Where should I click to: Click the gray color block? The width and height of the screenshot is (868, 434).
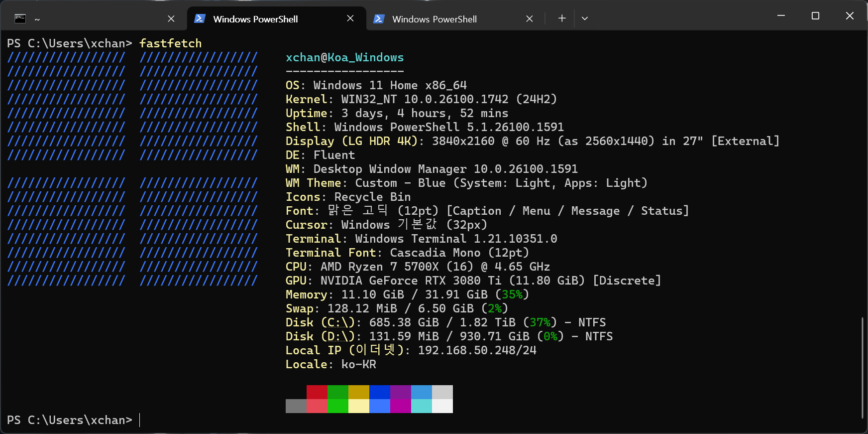coord(296,406)
